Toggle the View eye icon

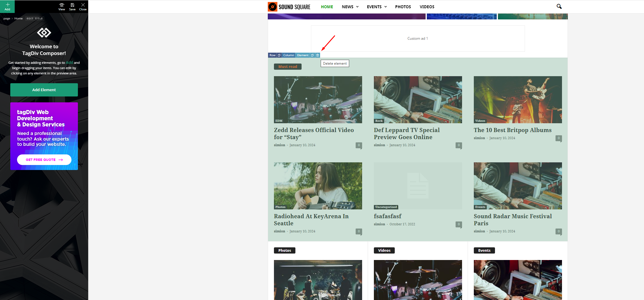coord(62,6)
